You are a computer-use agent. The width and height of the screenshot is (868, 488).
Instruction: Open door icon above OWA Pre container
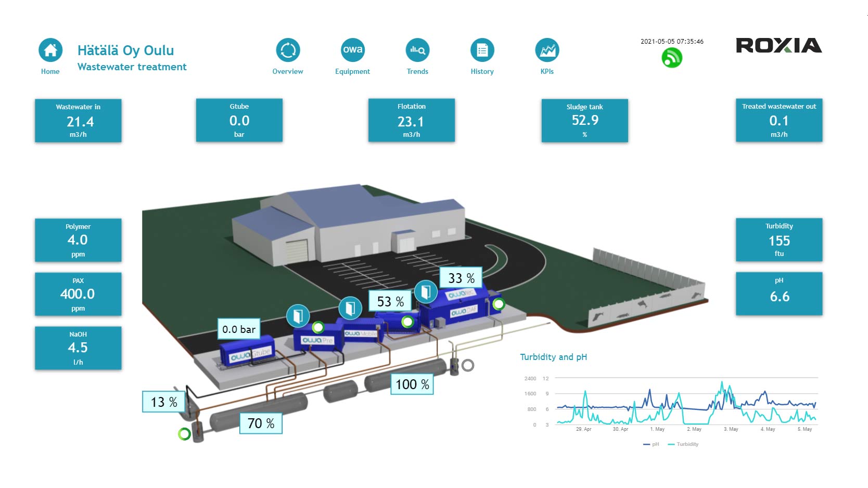pos(298,316)
